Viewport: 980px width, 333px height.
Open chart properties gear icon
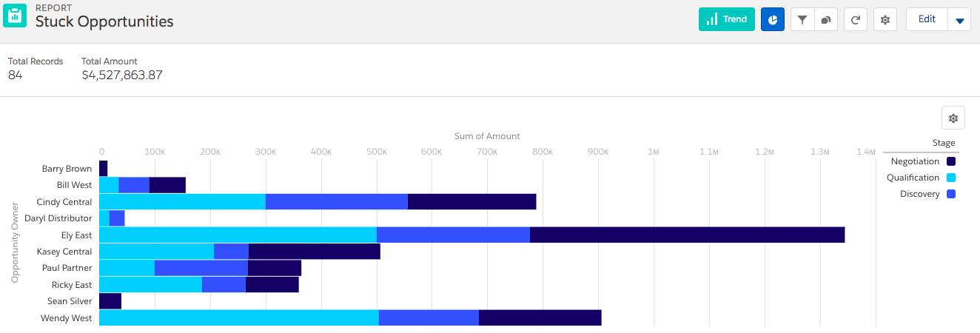point(953,118)
